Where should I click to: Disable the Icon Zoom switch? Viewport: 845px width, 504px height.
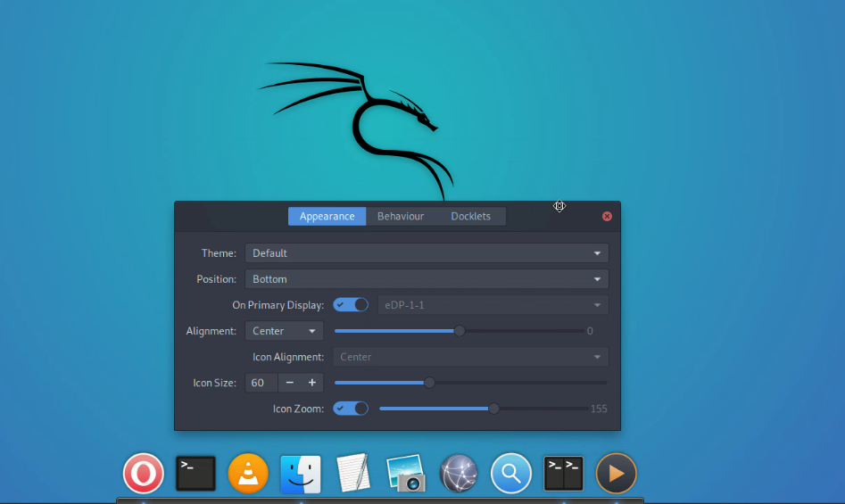tap(351, 409)
